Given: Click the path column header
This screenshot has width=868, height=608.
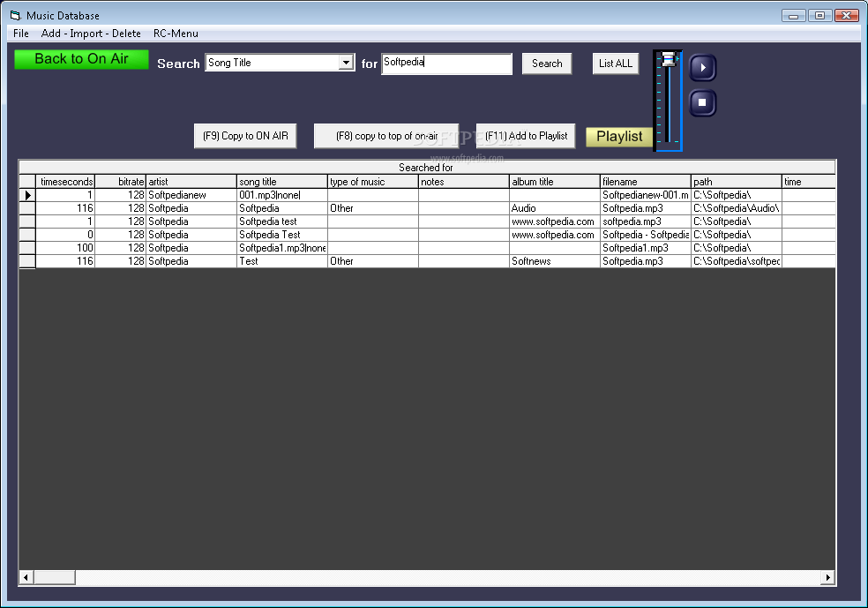Looking at the screenshot, I should pyautogui.click(x=737, y=182).
